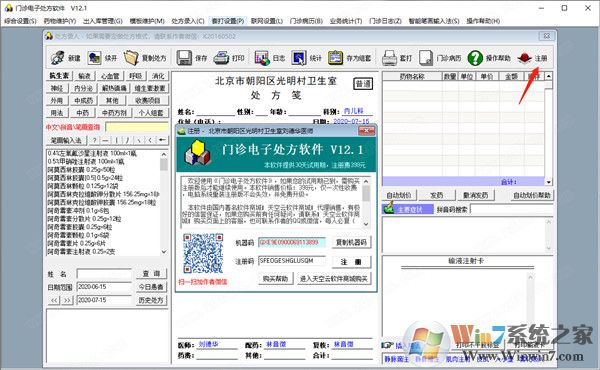
Task: Open the 门诊病历 document icon
Action: 426,58
